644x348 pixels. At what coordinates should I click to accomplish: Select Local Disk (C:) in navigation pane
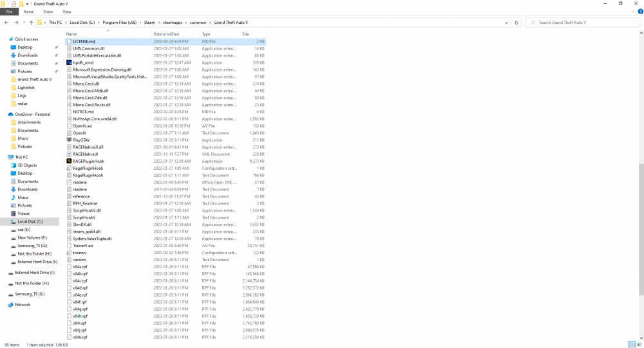tap(30, 222)
